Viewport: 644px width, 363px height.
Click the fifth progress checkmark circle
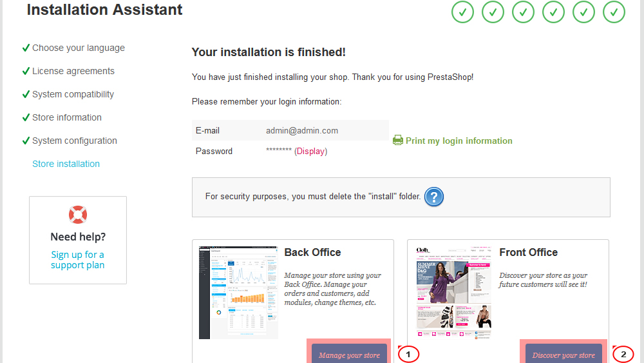click(x=583, y=12)
